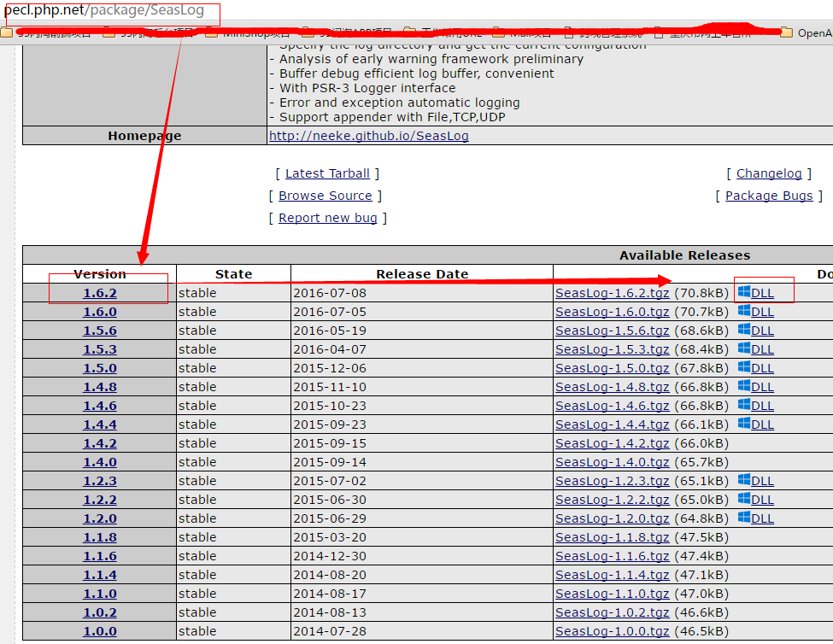Screen dimensions: 833x644
Task: Open the Package Bugs link
Action: pos(769,196)
